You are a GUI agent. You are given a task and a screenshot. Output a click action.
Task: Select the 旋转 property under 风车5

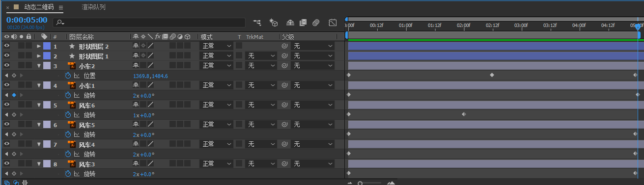click(x=89, y=134)
